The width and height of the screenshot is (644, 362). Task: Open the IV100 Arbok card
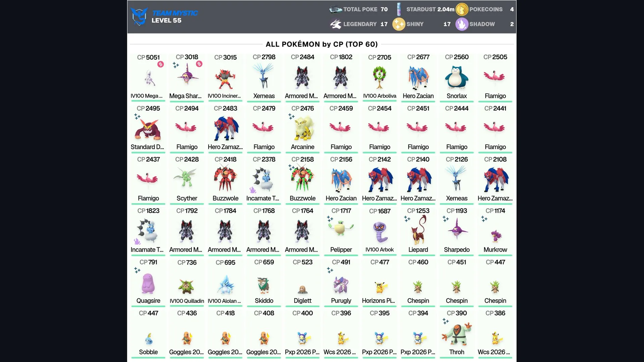(x=380, y=231)
